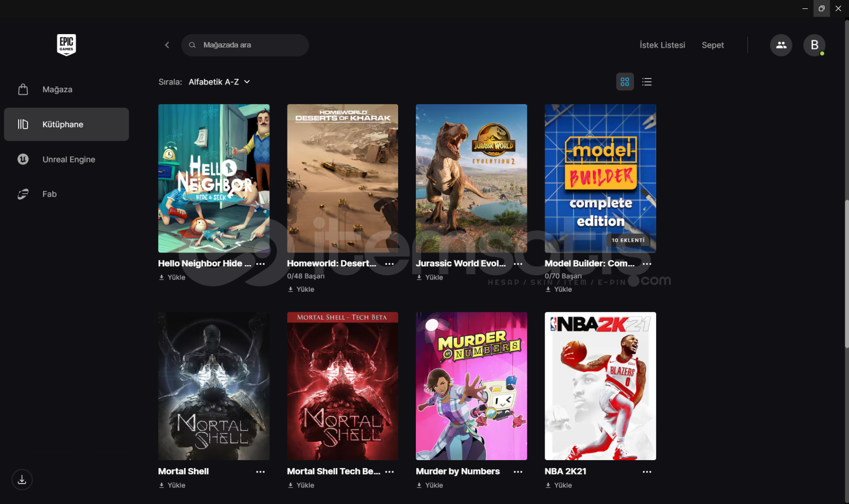Close the Epic Games Launcher window
Image resolution: width=849 pixels, height=504 pixels.
[x=838, y=8]
